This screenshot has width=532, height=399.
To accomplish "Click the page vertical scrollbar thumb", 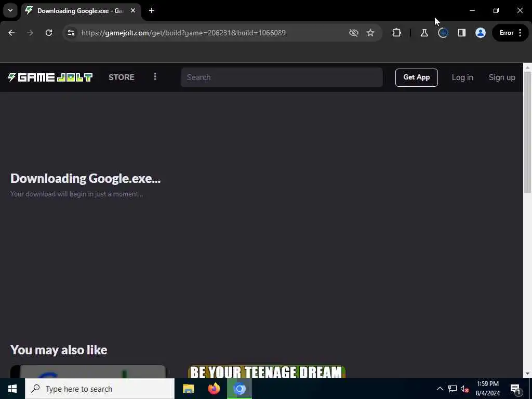I will [x=527, y=132].
